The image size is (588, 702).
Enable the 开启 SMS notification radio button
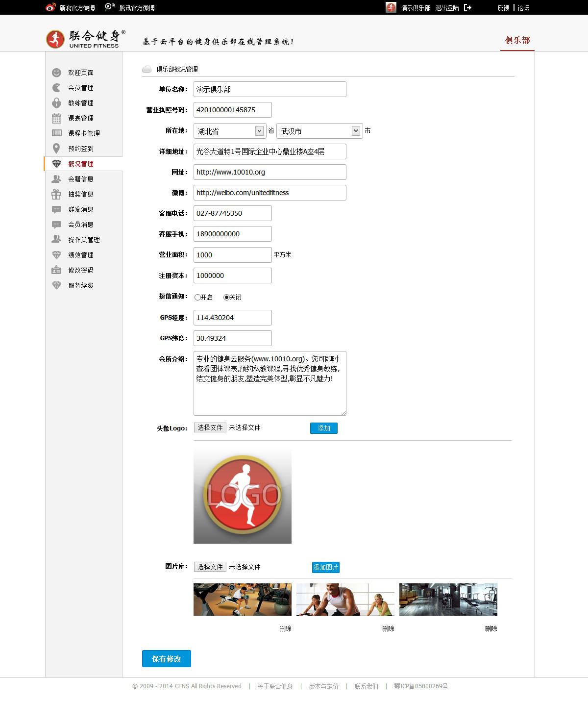pos(197,297)
